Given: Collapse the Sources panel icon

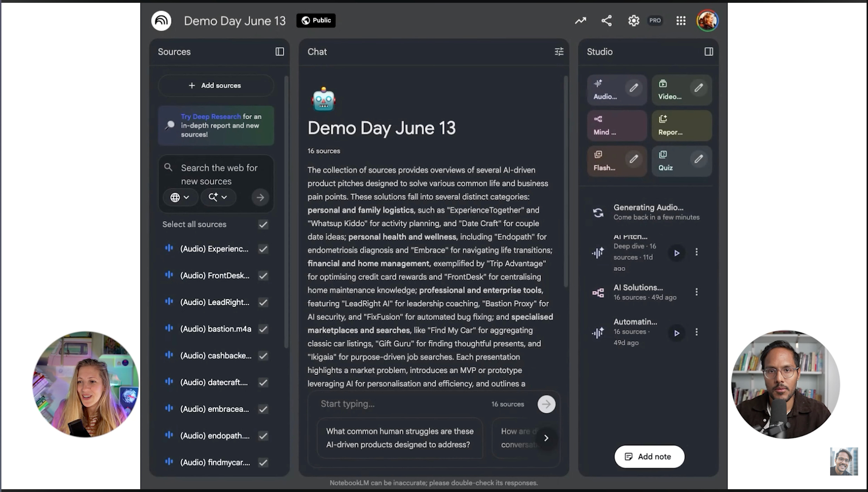Looking at the screenshot, I should [279, 52].
